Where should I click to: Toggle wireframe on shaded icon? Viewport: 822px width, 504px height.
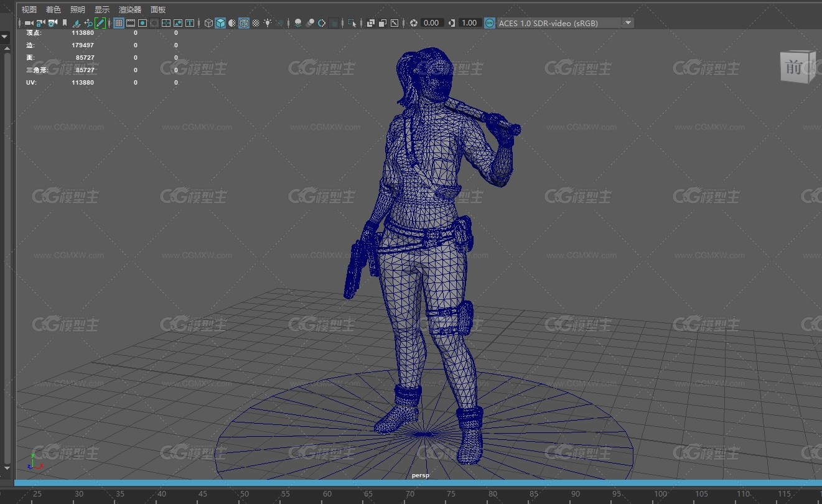tap(244, 23)
